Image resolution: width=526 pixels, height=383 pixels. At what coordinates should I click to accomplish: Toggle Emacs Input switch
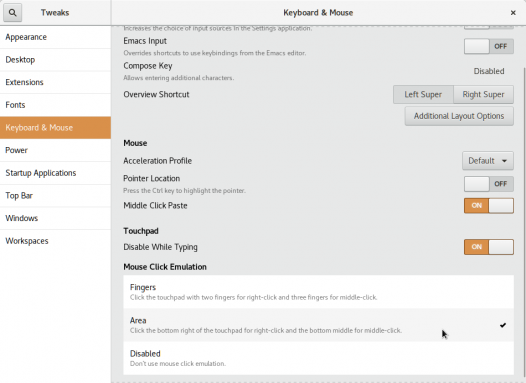click(x=488, y=46)
